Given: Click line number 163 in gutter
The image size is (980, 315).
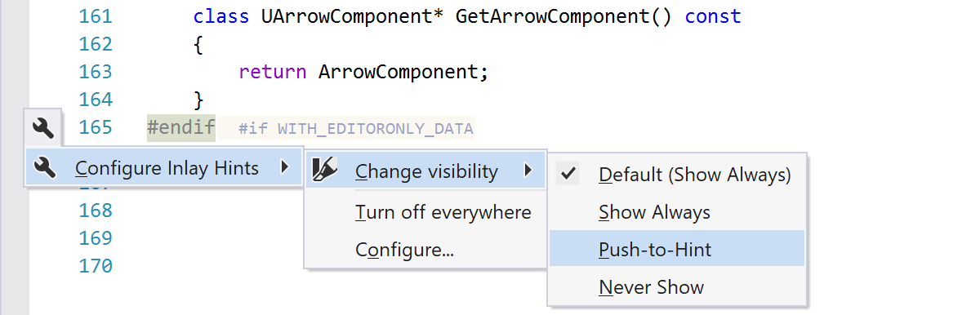Looking at the screenshot, I should (95, 72).
